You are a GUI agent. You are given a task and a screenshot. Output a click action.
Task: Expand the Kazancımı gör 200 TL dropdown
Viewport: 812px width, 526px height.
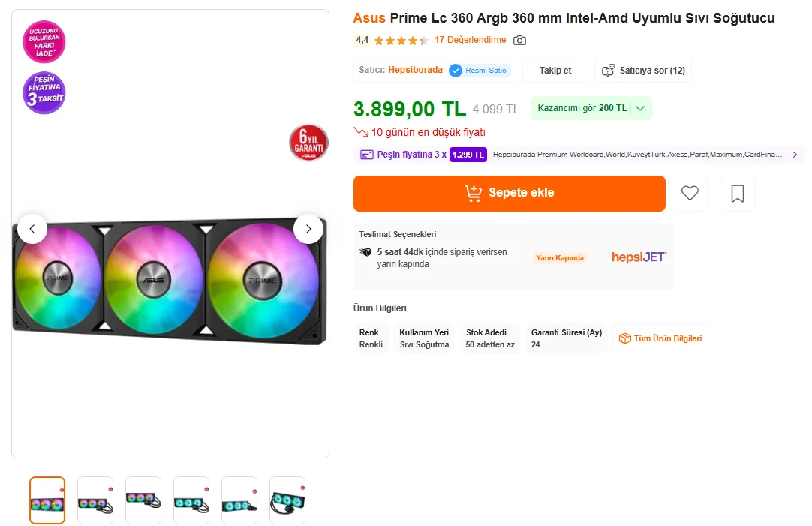tap(640, 108)
